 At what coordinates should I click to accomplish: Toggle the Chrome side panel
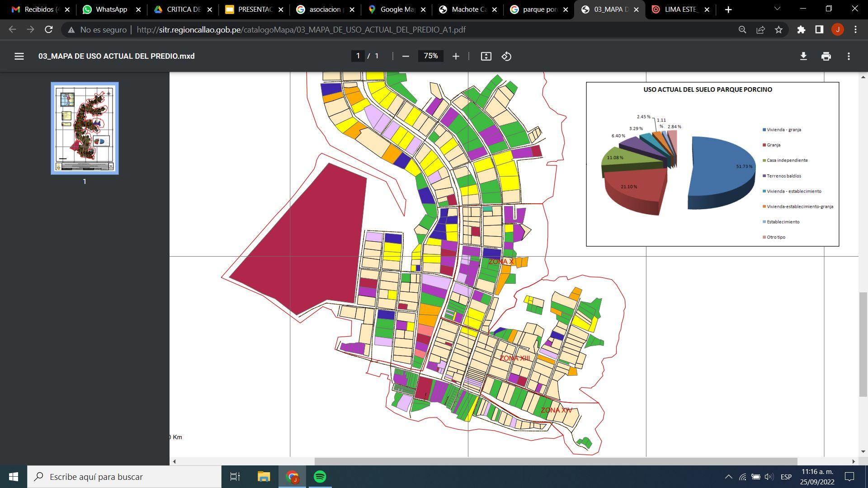click(819, 30)
